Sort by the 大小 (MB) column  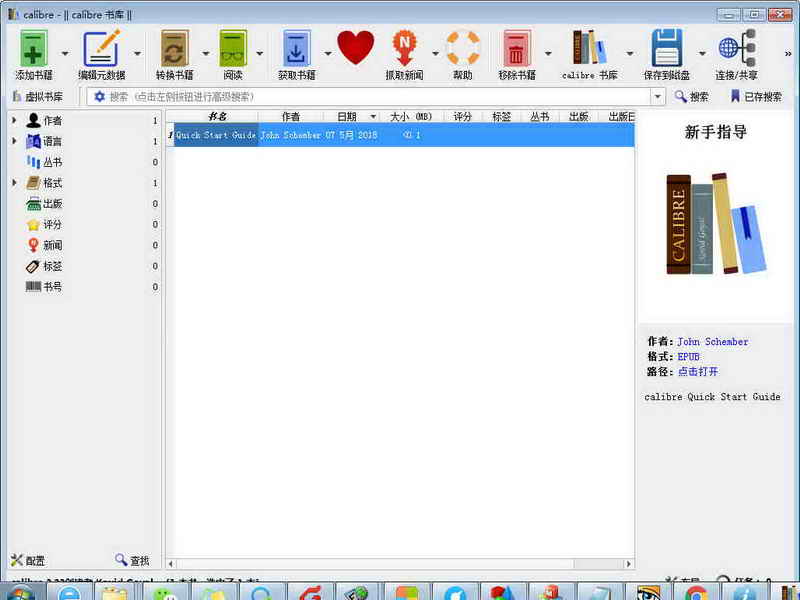click(x=411, y=116)
